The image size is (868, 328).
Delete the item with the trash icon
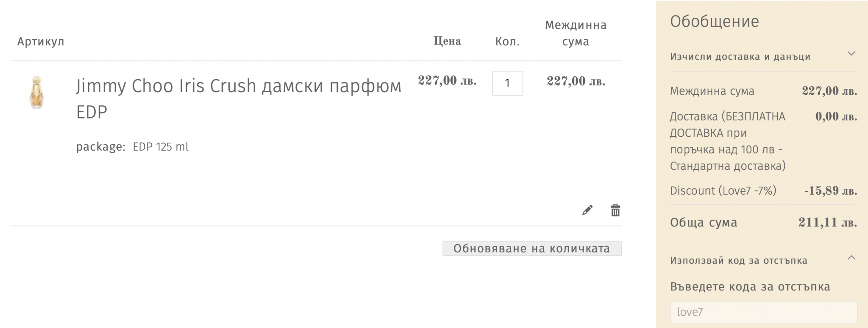pyautogui.click(x=615, y=210)
